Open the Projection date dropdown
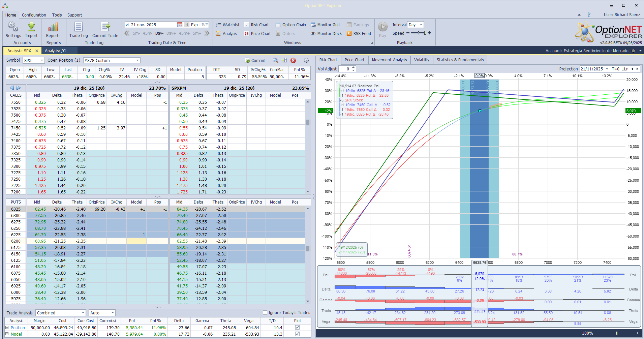The height and width of the screenshot is (339, 644). click(x=607, y=69)
